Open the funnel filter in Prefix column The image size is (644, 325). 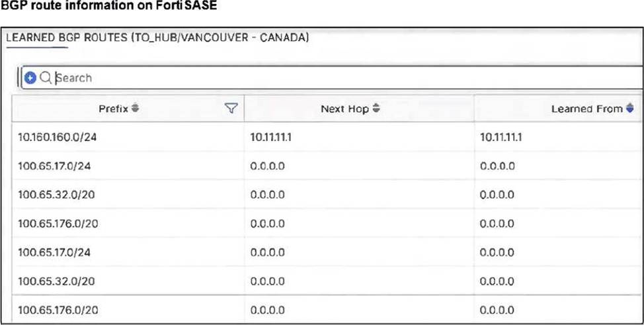tap(231, 108)
